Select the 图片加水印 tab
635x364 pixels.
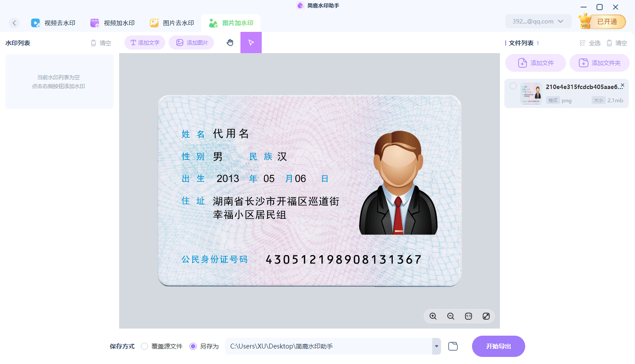(x=231, y=23)
